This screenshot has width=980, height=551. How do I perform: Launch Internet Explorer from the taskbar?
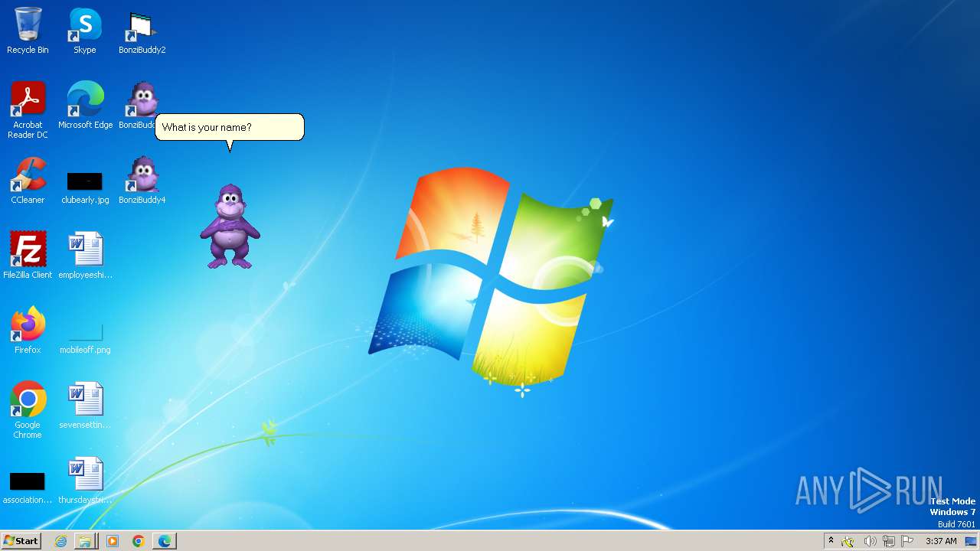coord(60,541)
